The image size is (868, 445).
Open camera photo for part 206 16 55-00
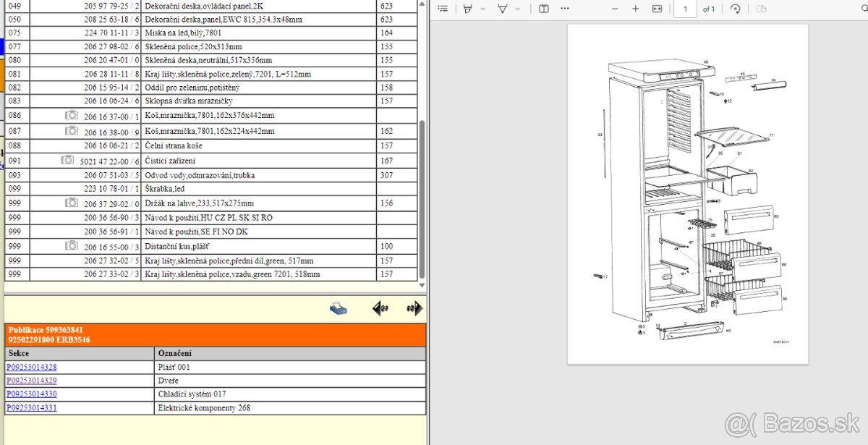72,246
